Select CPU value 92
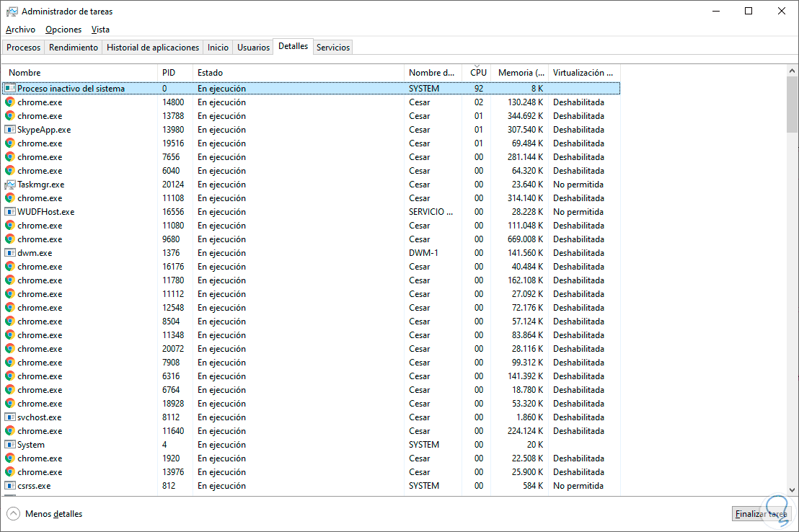799x532 pixels. coord(479,88)
